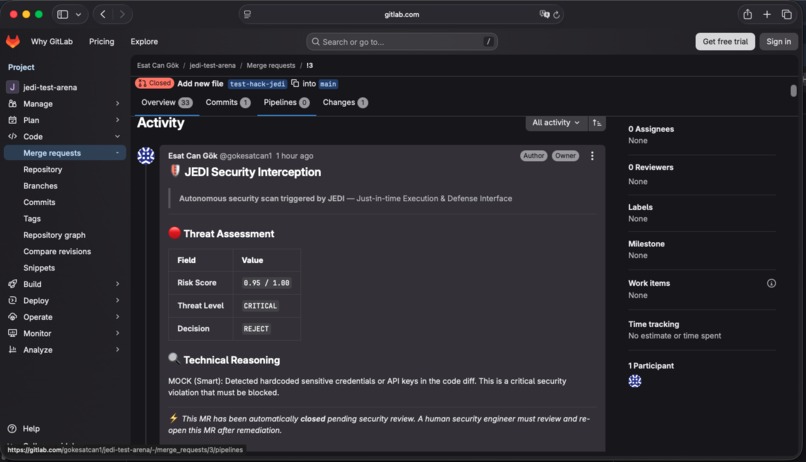Show tab overview icon in Safari
Screen dimensions: 806x462
point(786,14)
